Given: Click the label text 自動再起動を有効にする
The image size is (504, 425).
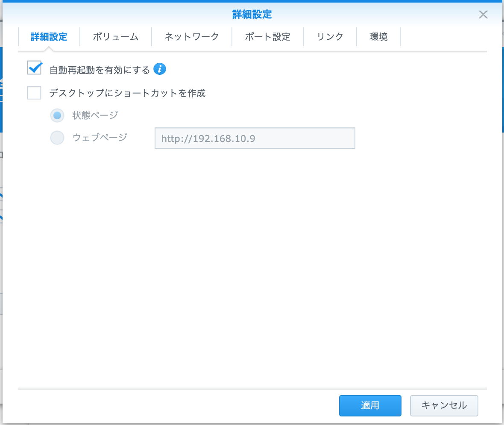Looking at the screenshot, I should tap(99, 68).
